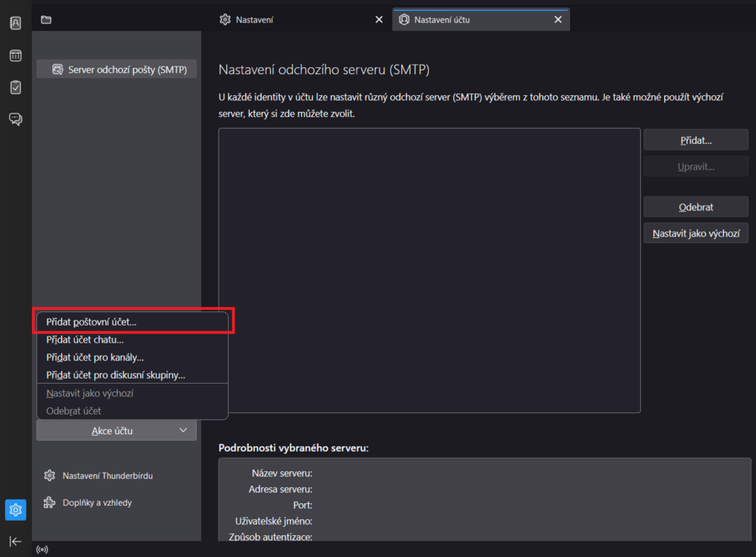Viewport: 756px width, 557px height.
Task: Click the folder icon in the tab bar
Action: pos(46,19)
